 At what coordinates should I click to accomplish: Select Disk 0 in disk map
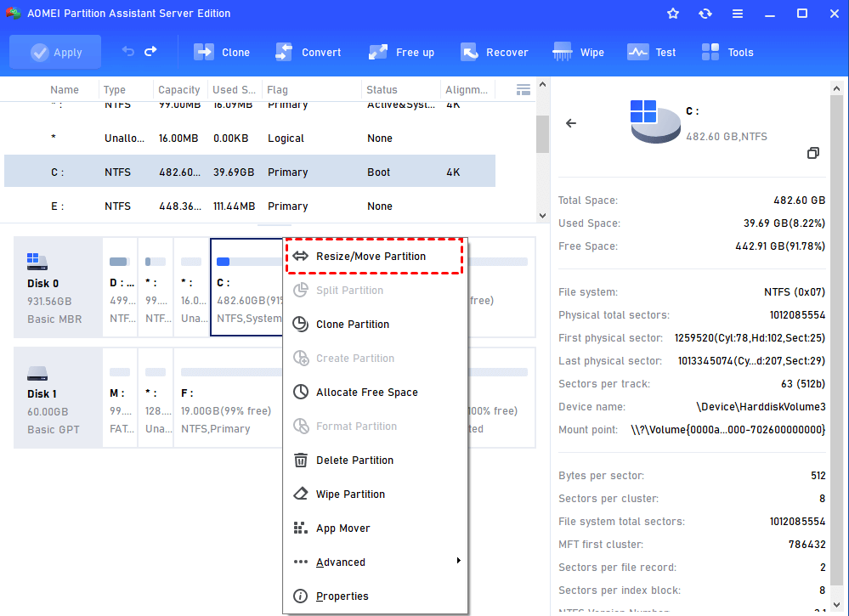coord(58,287)
